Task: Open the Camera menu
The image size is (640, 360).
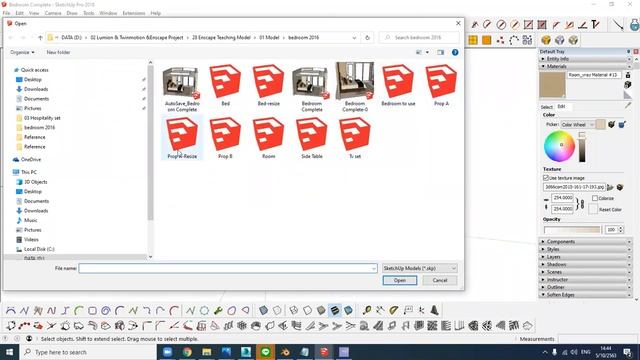Action: [53, 13]
